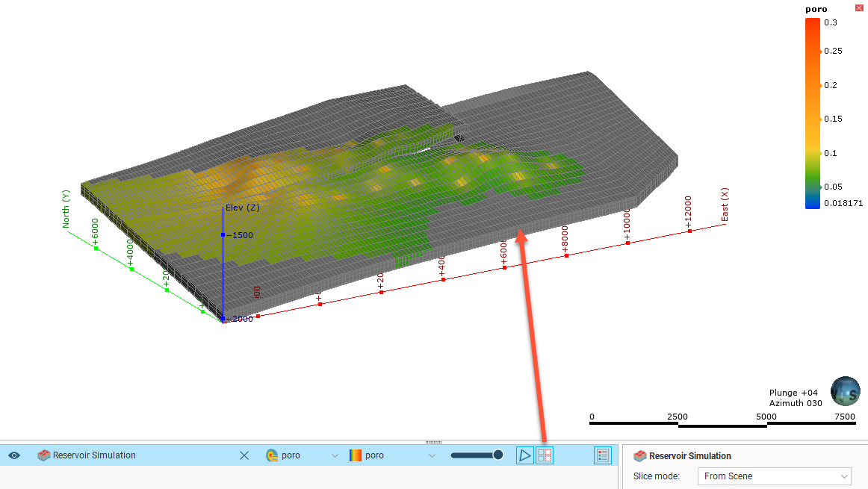Screen dimensions: 868x489
Task: Click the Reservoir Simulation grid icon in the shape list
Action: click(x=44, y=455)
